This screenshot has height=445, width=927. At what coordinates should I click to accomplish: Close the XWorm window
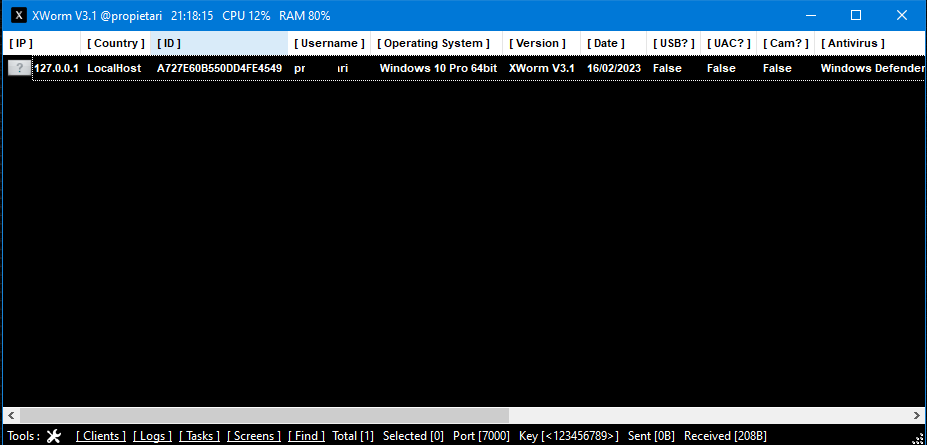(x=902, y=15)
